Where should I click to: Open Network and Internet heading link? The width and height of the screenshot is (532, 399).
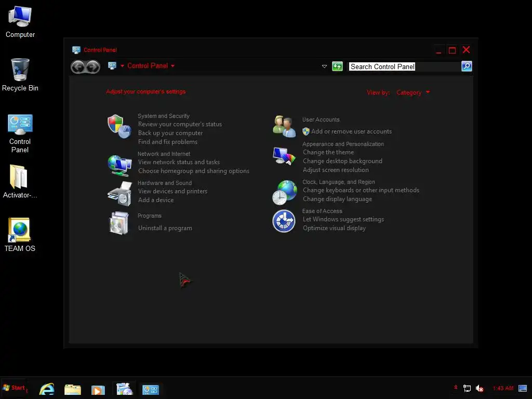164,154
